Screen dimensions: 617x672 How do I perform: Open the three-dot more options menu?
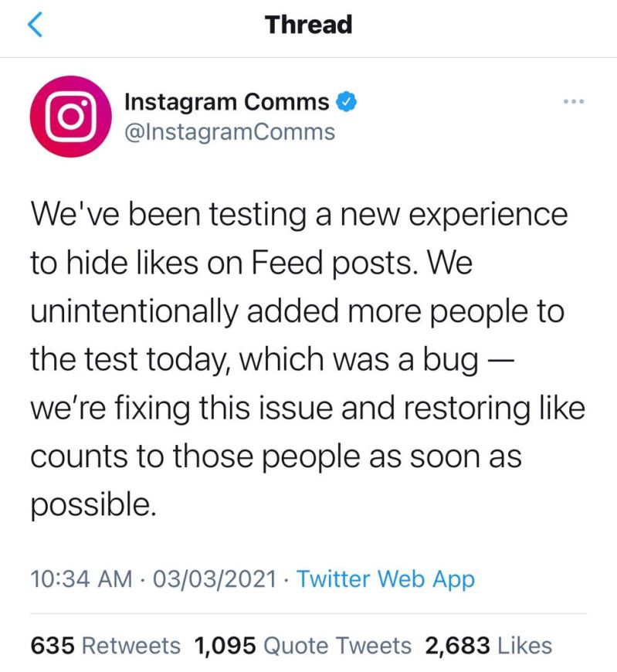574,102
